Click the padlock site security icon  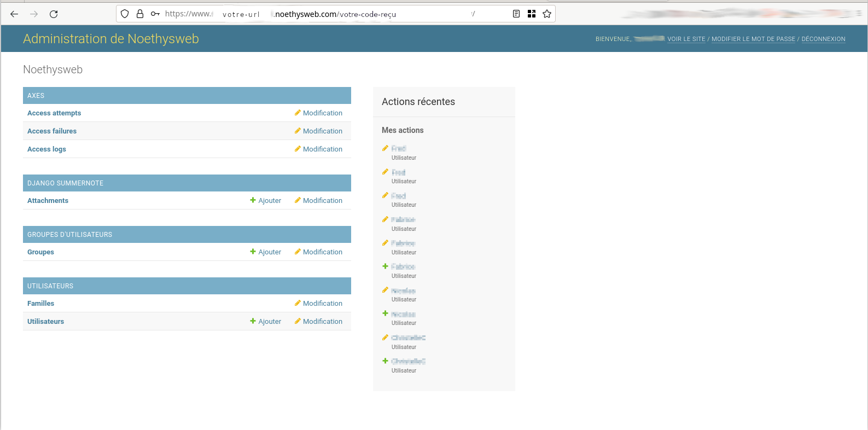pos(140,14)
